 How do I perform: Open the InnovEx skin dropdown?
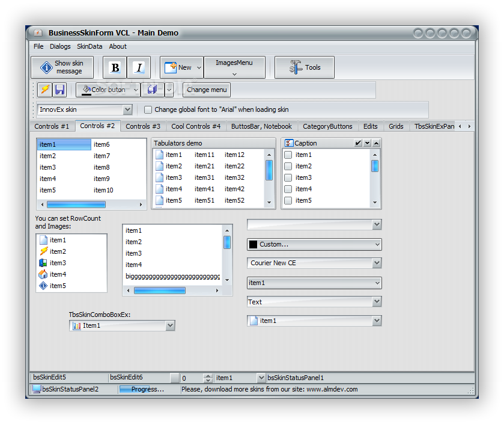pos(127,109)
